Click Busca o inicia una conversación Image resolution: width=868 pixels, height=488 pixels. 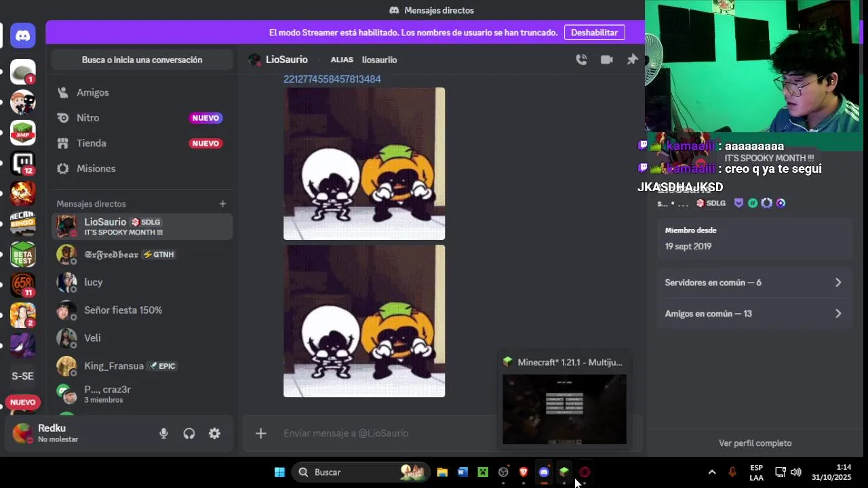coord(142,60)
